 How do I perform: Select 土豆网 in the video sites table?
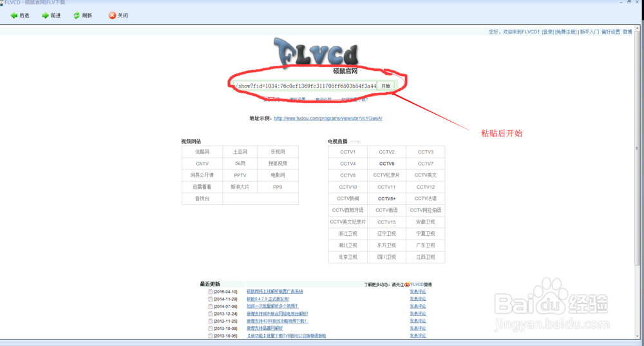pyautogui.click(x=240, y=152)
